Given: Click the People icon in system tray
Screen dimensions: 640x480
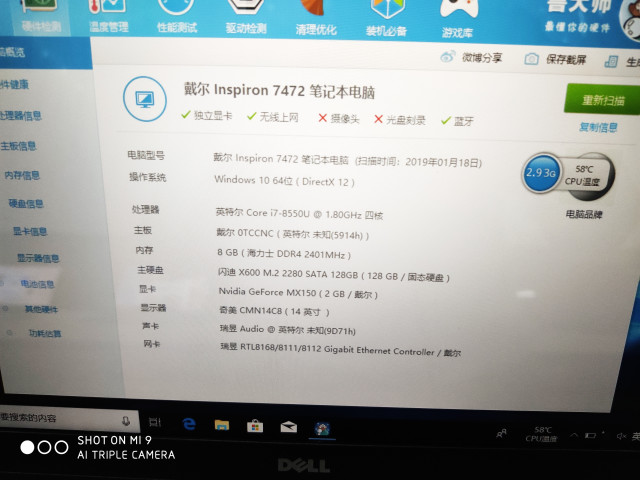Looking at the screenshot, I should coord(501,433).
